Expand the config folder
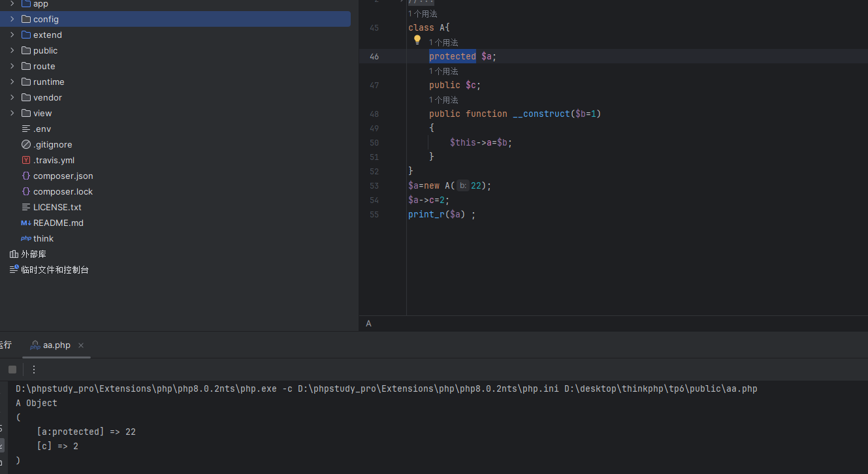868x474 pixels. point(12,19)
